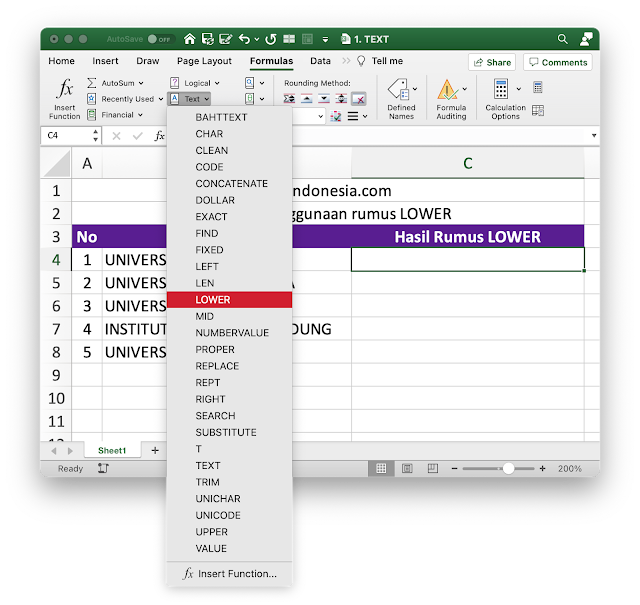Click the Formula Auditing warning icon
Image resolution: width=640 pixels, height=605 pixels.
[x=447, y=89]
